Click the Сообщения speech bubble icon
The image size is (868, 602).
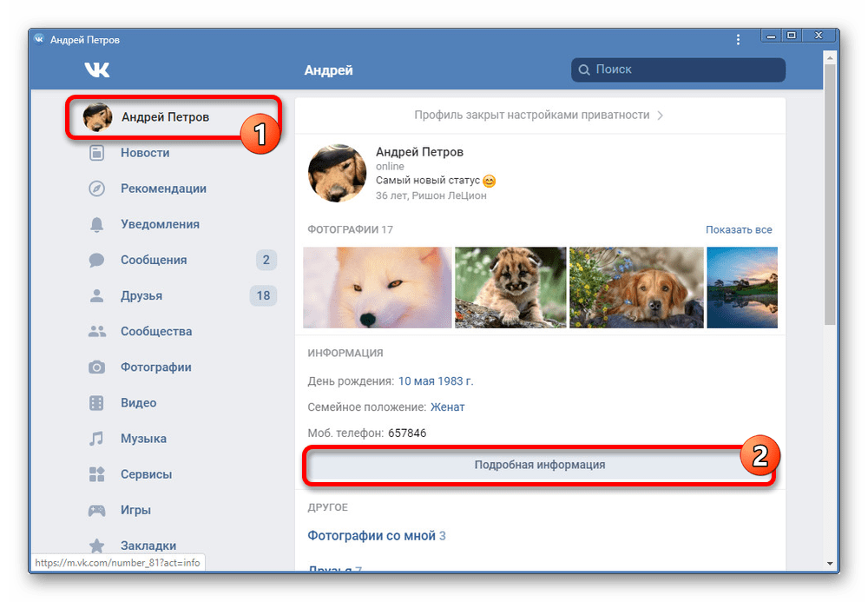[x=96, y=260]
